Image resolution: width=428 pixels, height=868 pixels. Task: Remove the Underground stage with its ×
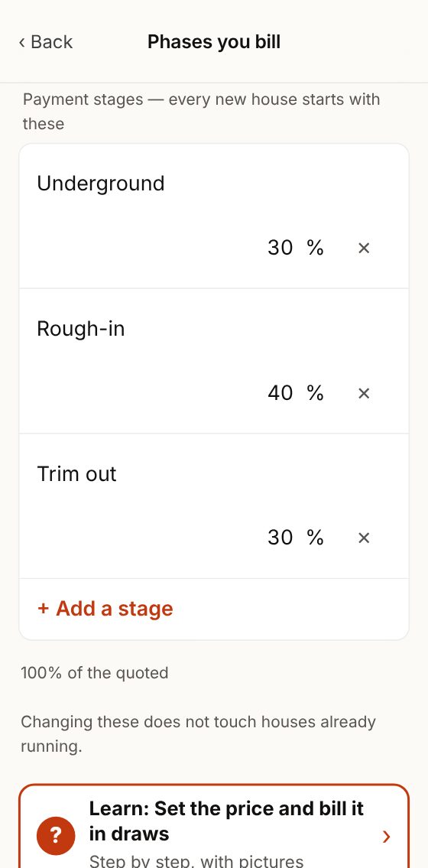[363, 248]
